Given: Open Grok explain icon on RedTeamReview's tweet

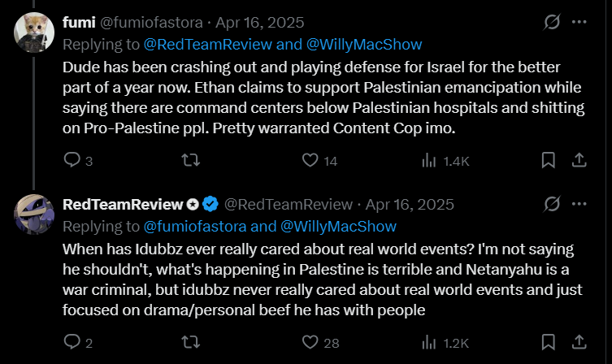Looking at the screenshot, I should (x=552, y=204).
